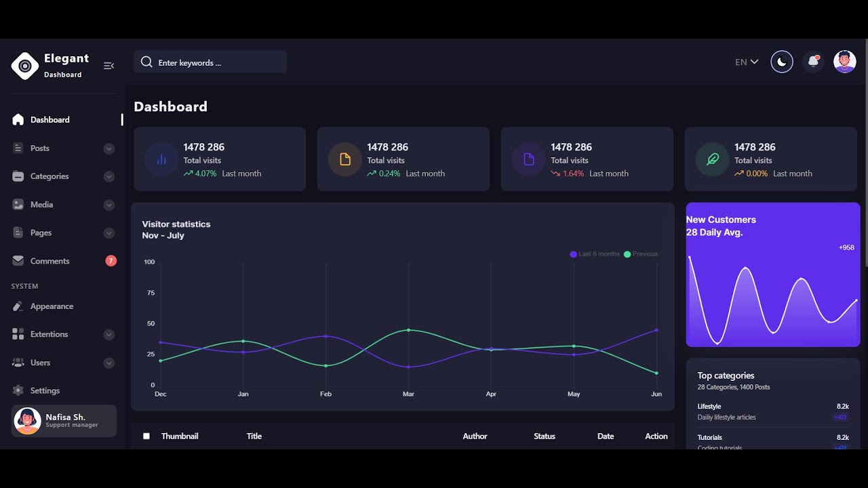Click the search magnifier icon
868x488 pixels.
tap(146, 62)
